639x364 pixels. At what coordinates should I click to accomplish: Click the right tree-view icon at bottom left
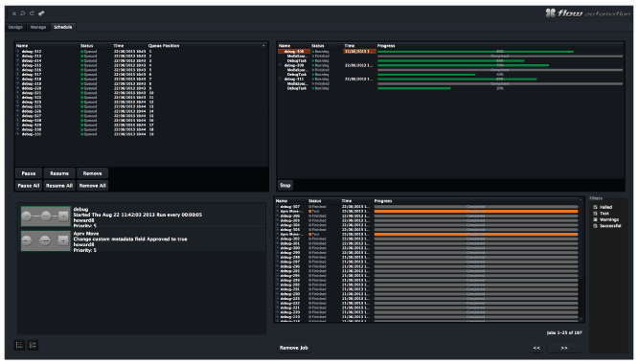tap(33, 345)
